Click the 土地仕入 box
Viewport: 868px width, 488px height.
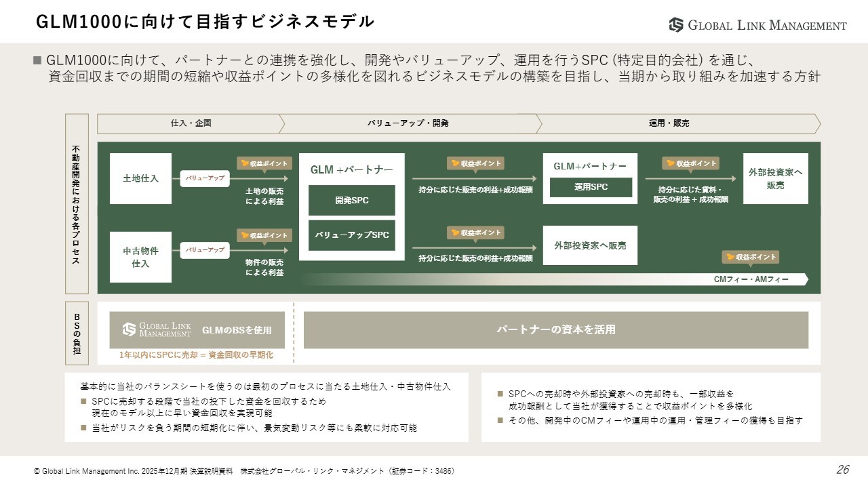click(140, 178)
